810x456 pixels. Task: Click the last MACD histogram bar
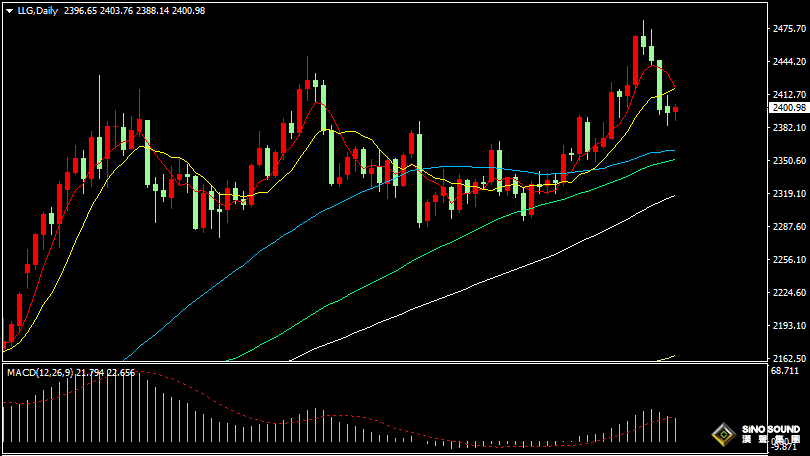point(676,429)
